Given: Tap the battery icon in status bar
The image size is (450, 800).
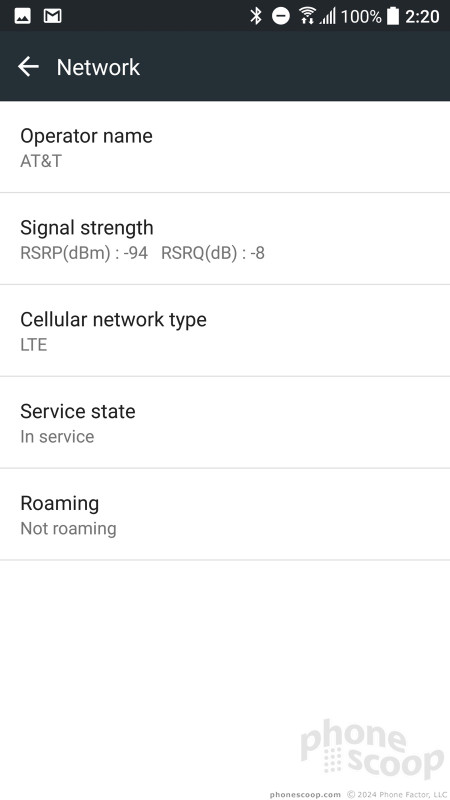Looking at the screenshot, I should point(392,16).
